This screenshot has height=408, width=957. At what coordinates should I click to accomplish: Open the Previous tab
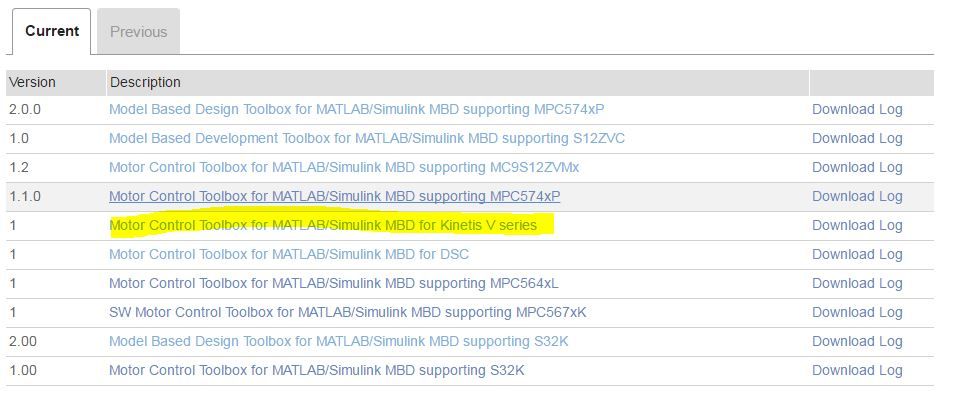tap(138, 32)
